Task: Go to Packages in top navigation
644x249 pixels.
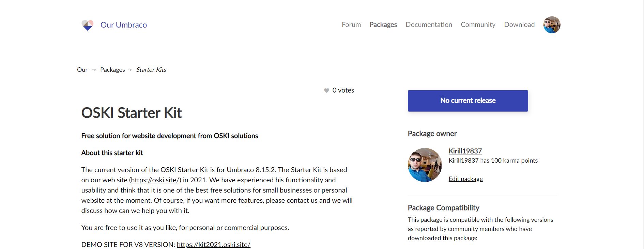Action: tap(383, 24)
